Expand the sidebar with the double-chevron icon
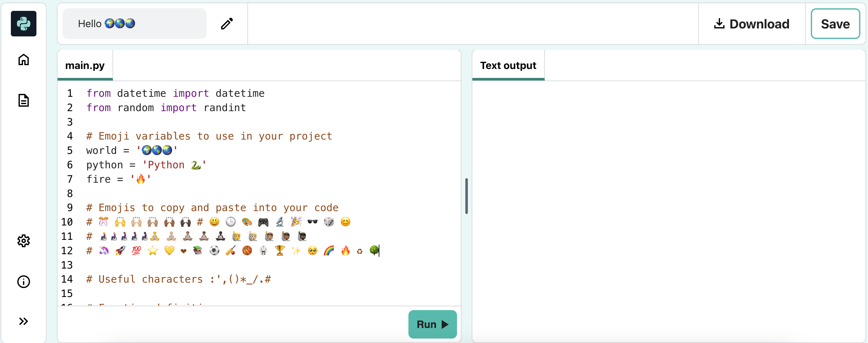 [x=23, y=321]
